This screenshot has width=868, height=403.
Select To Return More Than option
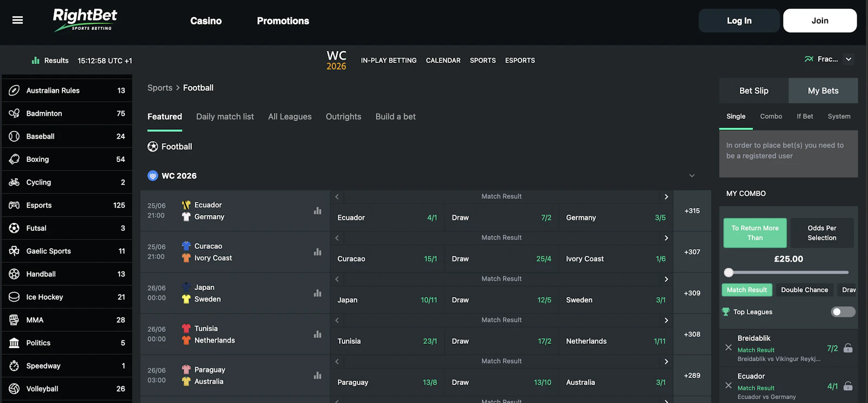[x=755, y=233]
